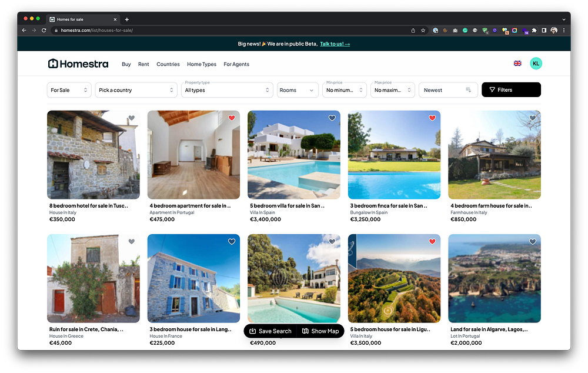This screenshot has height=373, width=588.
Task: Open the Min price dropdown
Action: coord(344,90)
